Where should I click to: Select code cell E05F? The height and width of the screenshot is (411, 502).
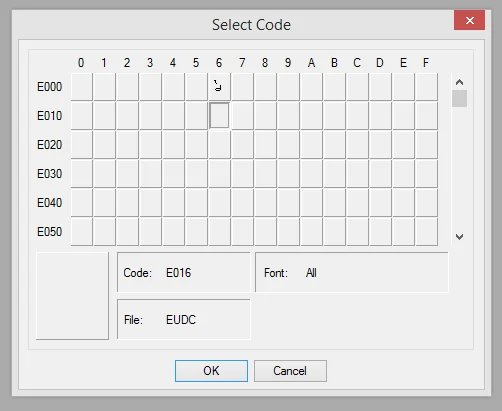click(x=426, y=232)
